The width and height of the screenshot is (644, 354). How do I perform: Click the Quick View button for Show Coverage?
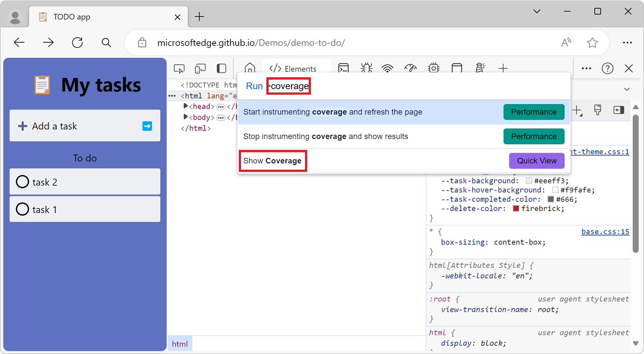click(537, 160)
